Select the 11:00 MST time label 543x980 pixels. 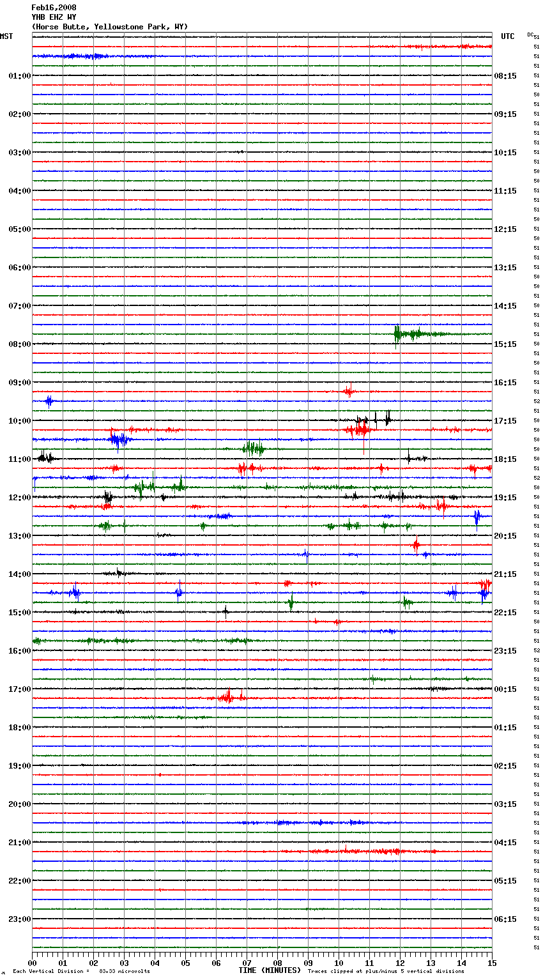click(19, 459)
